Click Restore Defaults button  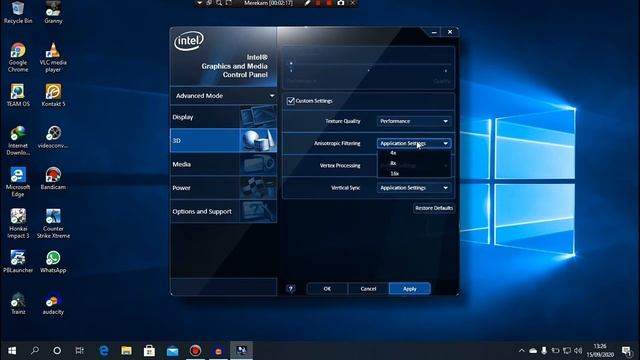434,208
